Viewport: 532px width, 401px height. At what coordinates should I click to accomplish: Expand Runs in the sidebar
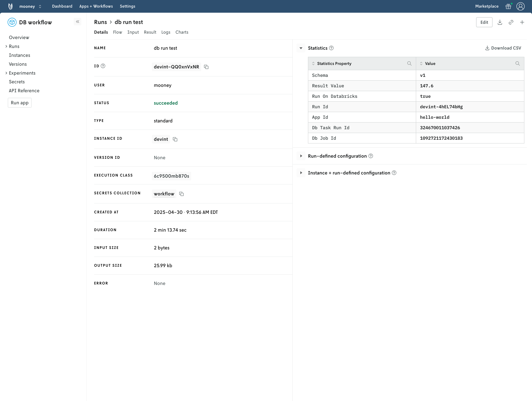tap(6, 46)
